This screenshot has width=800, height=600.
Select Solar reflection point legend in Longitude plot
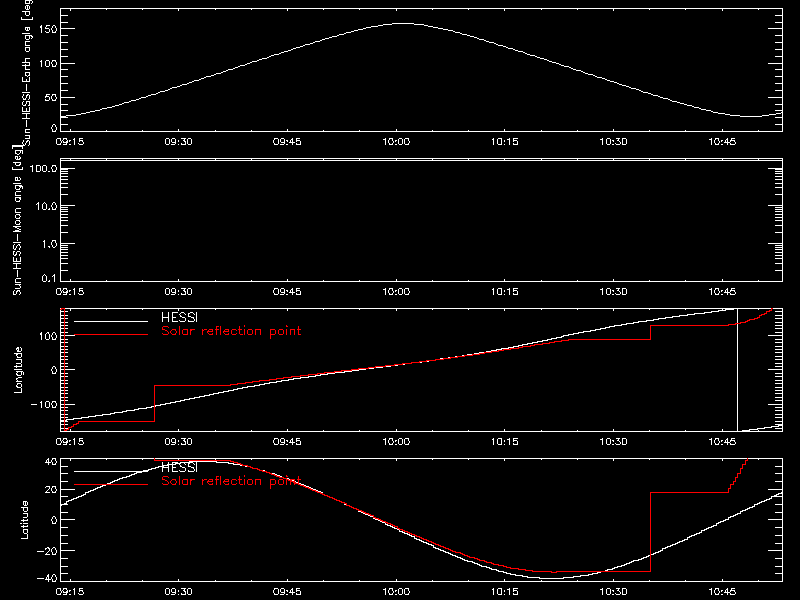coord(231,331)
